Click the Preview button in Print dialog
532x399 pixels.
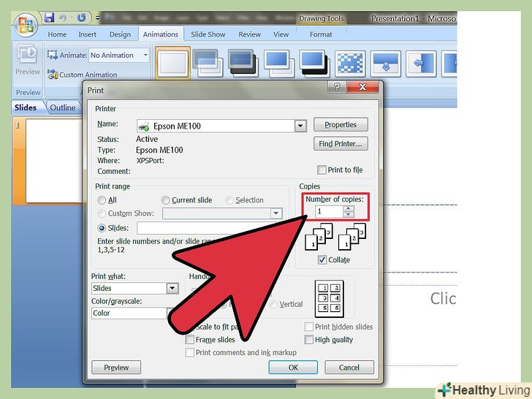(116, 368)
